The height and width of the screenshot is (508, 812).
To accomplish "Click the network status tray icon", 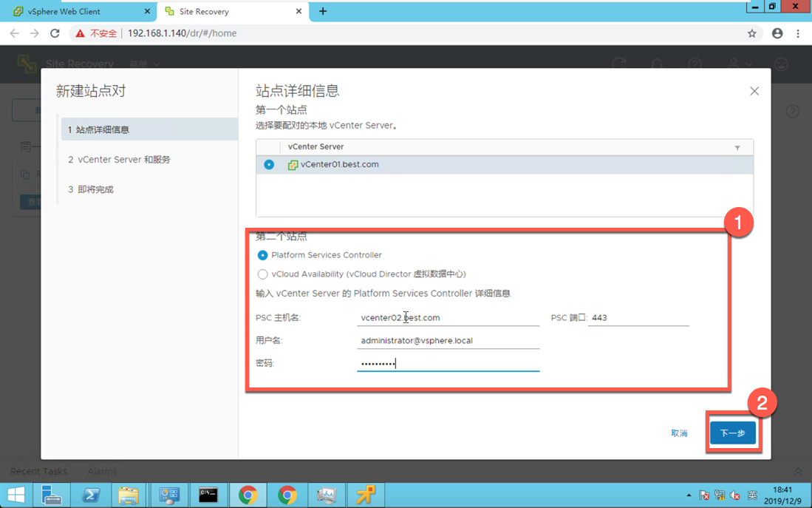I will pos(720,495).
